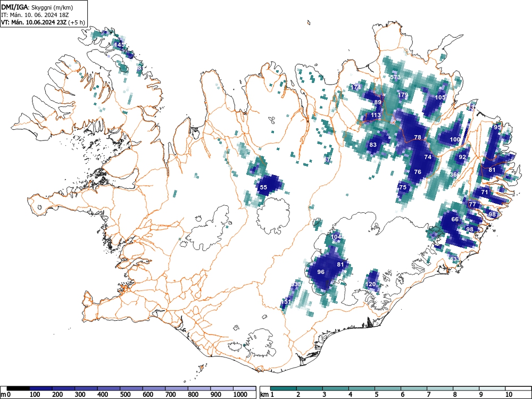
Task: Click the map value 89
Action: click(x=378, y=102)
